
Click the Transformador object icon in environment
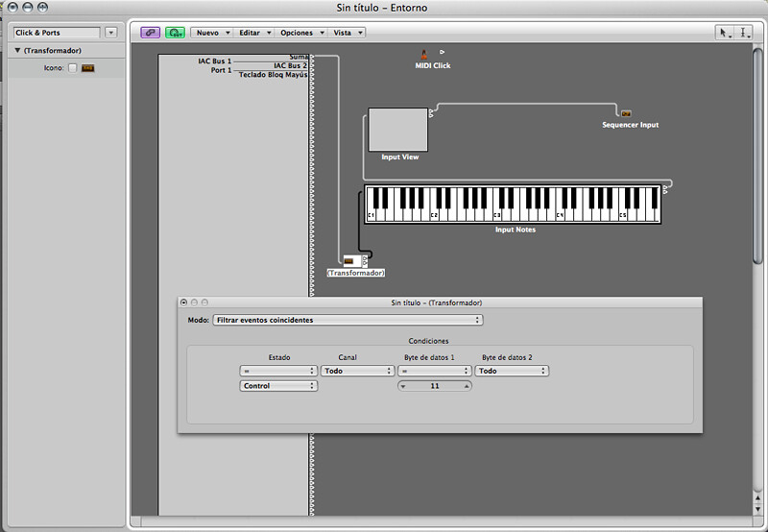point(349,260)
